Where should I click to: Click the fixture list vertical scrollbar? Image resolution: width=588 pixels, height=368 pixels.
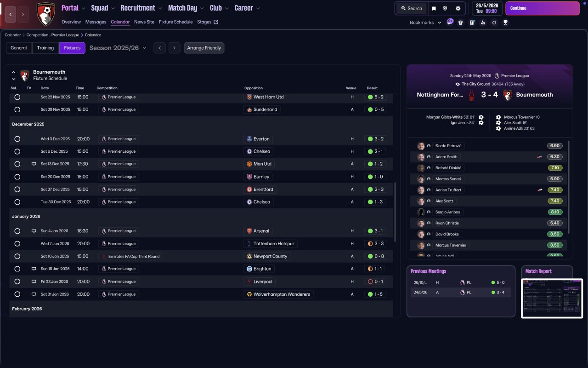tap(395, 211)
